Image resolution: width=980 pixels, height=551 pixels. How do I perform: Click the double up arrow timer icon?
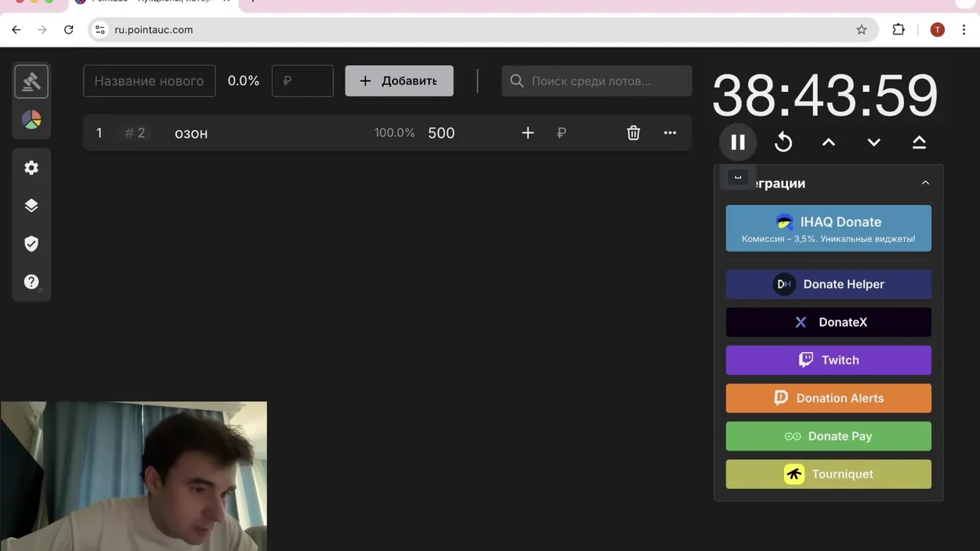919,142
